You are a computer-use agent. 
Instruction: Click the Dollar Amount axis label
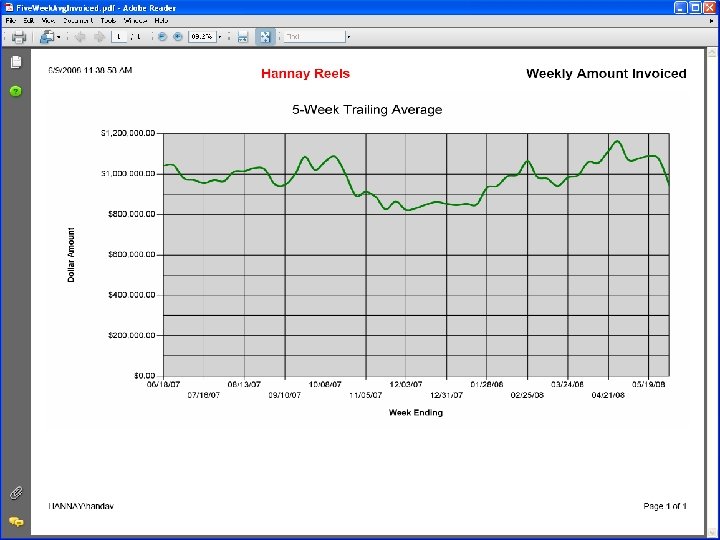click(71, 254)
